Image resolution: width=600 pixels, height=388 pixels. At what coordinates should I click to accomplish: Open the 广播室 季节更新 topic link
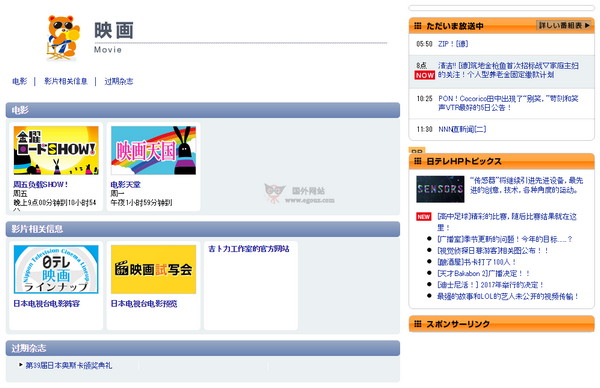[505, 239]
